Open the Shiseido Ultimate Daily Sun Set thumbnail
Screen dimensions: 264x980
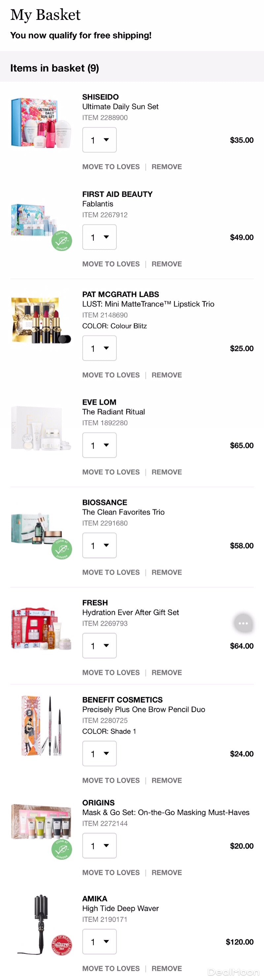click(x=41, y=123)
